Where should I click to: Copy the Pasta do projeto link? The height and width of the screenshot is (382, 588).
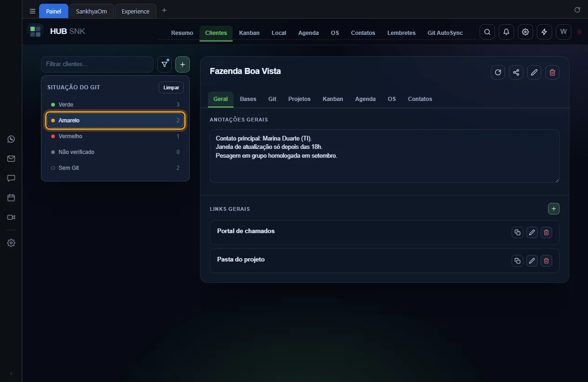point(517,261)
